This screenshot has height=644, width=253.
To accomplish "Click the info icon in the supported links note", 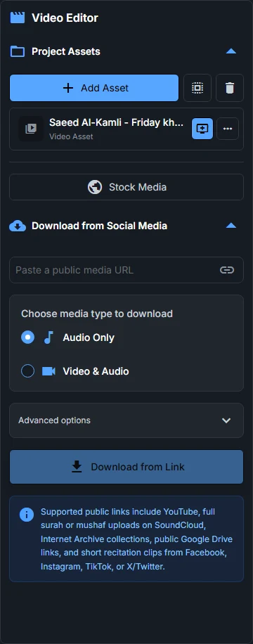I will coord(27,515).
